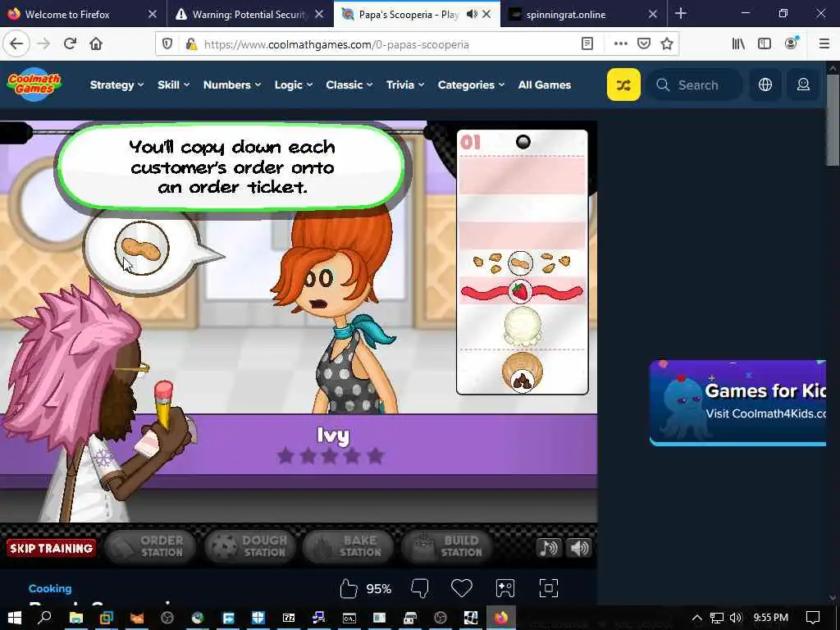Click the Skip Training button
This screenshot has width=840, height=630.
pos(52,548)
